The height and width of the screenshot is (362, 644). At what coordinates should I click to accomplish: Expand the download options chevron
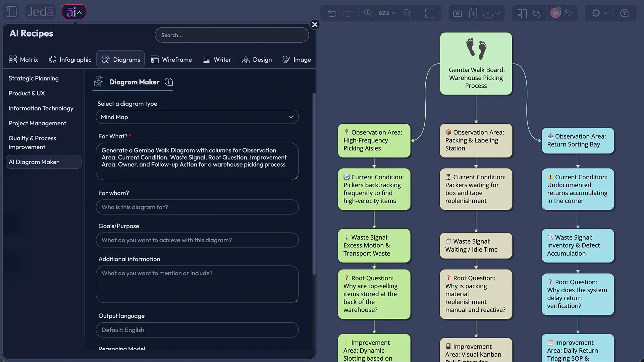tap(498, 13)
